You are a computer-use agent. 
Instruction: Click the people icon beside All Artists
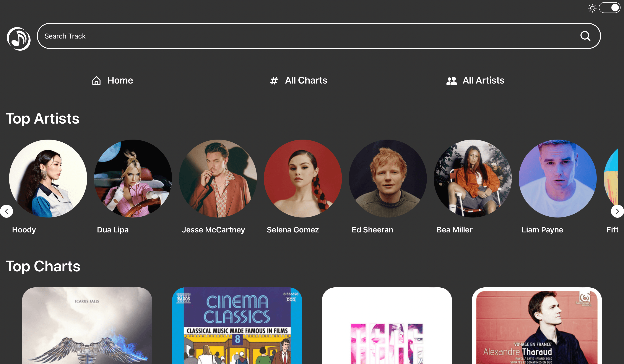click(x=452, y=81)
